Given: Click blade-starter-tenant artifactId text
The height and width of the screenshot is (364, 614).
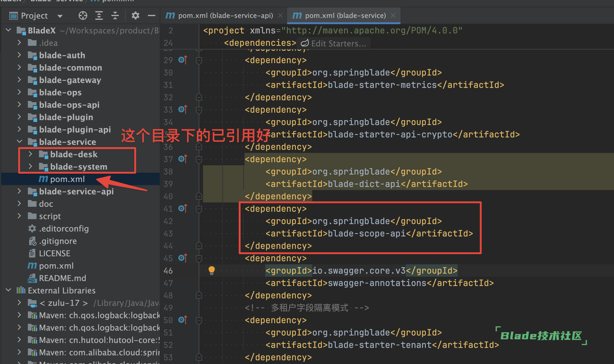Looking at the screenshot, I should coord(380,345).
